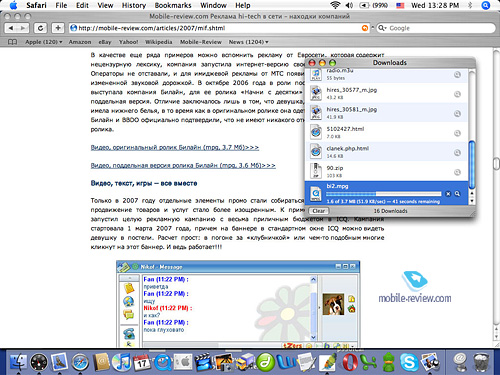Click the embedded ICQ message window image

[x=238, y=304]
